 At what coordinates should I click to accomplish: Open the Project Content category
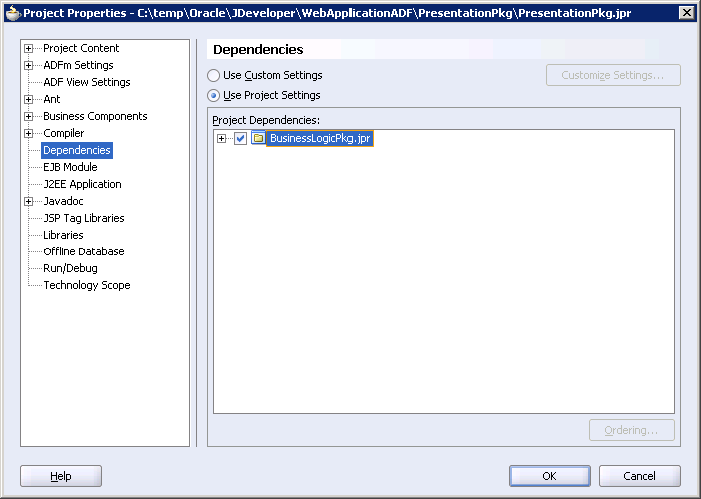(x=81, y=48)
